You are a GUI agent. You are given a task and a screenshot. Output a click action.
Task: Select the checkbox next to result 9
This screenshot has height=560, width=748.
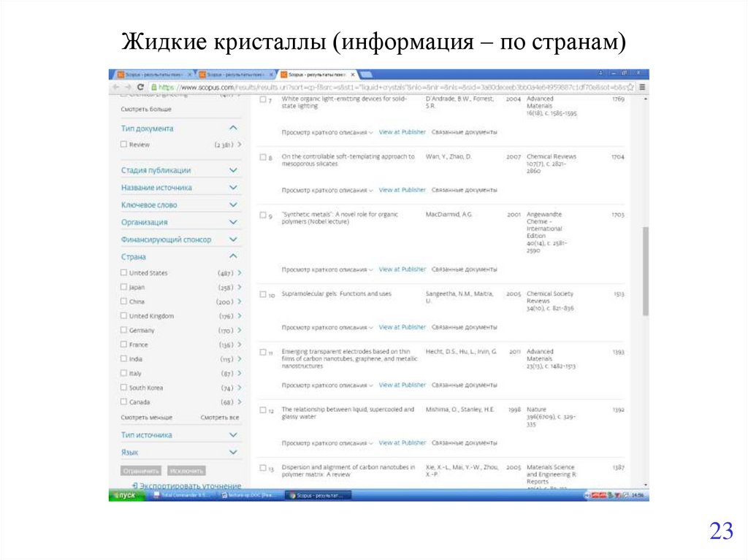pos(262,214)
